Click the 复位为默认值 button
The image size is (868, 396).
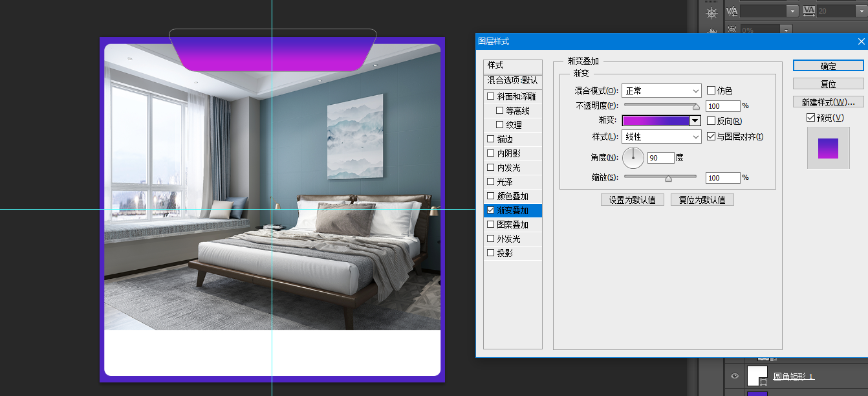pos(702,200)
